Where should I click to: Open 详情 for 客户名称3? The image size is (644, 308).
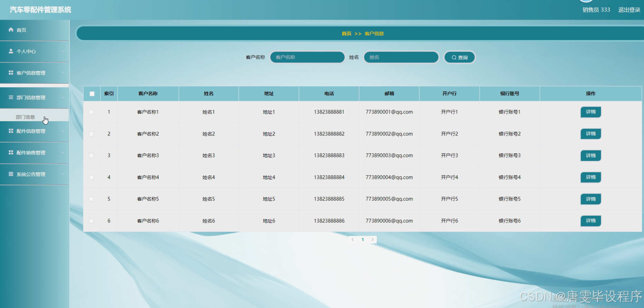591,155
